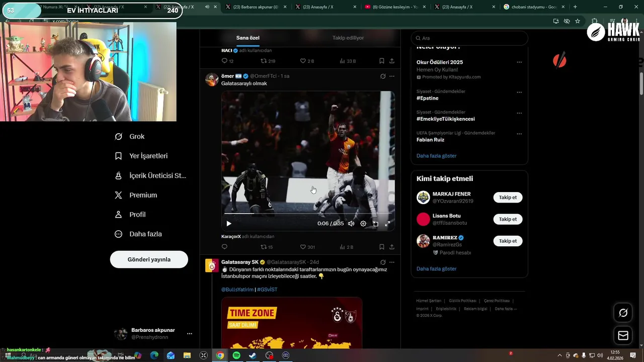This screenshot has width=644, height=362.
Task: Toggle the system tray volume icon
Action: [600, 355]
